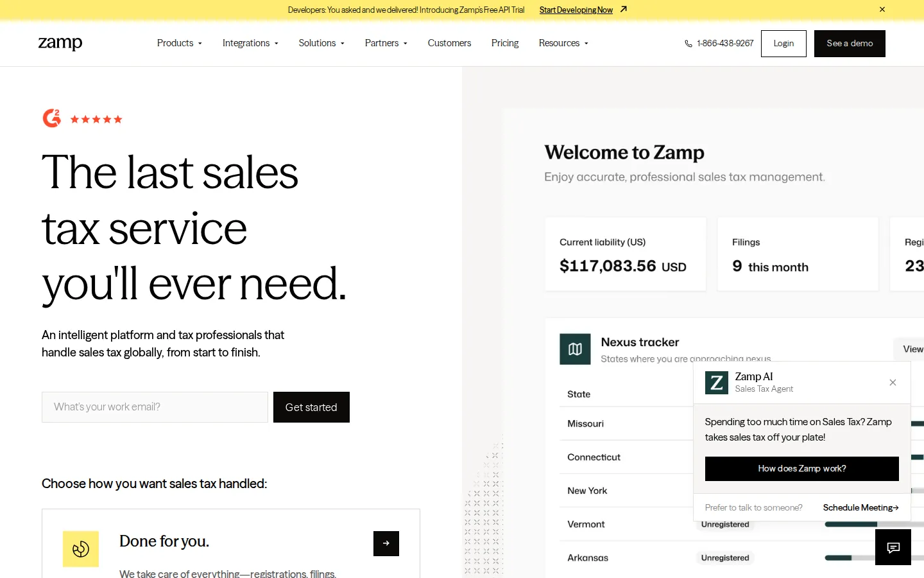Click the five-star G2 rating

(96, 119)
